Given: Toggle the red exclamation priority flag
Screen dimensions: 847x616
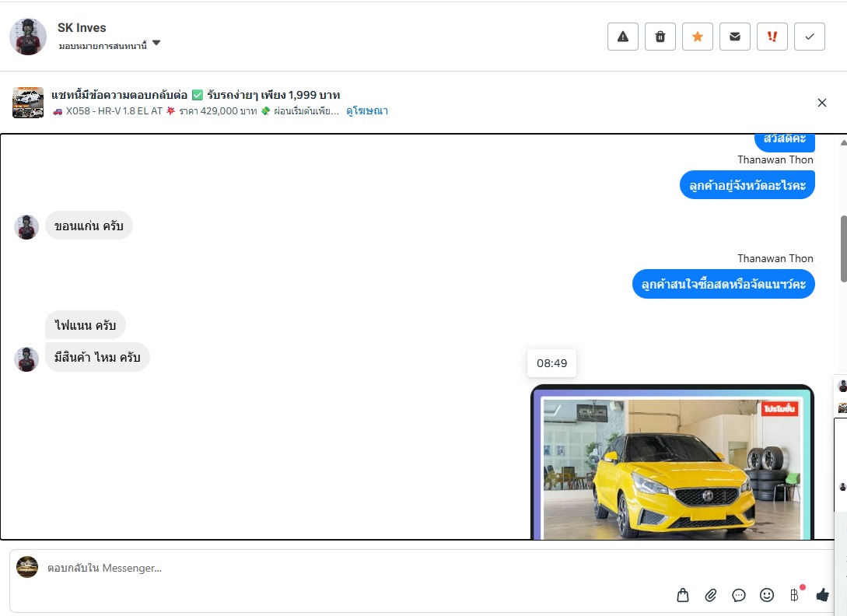Looking at the screenshot, I should click(772, 37).
